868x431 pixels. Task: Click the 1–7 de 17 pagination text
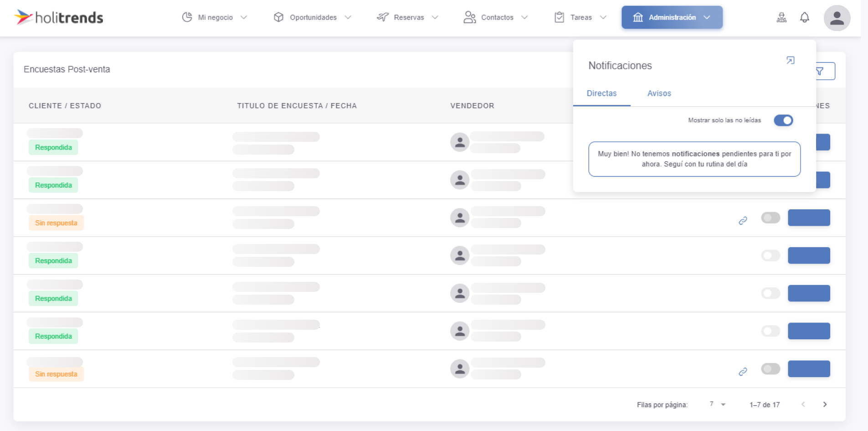(765, 405)
